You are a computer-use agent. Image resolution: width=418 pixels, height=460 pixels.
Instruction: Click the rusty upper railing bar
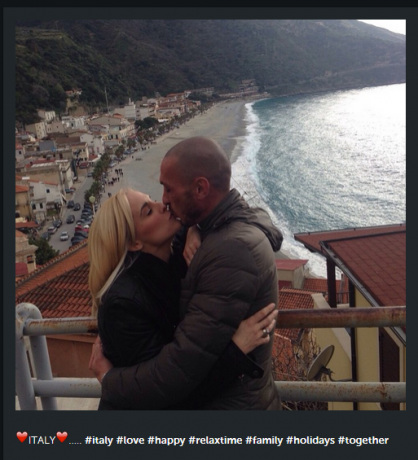pos(340,317)
